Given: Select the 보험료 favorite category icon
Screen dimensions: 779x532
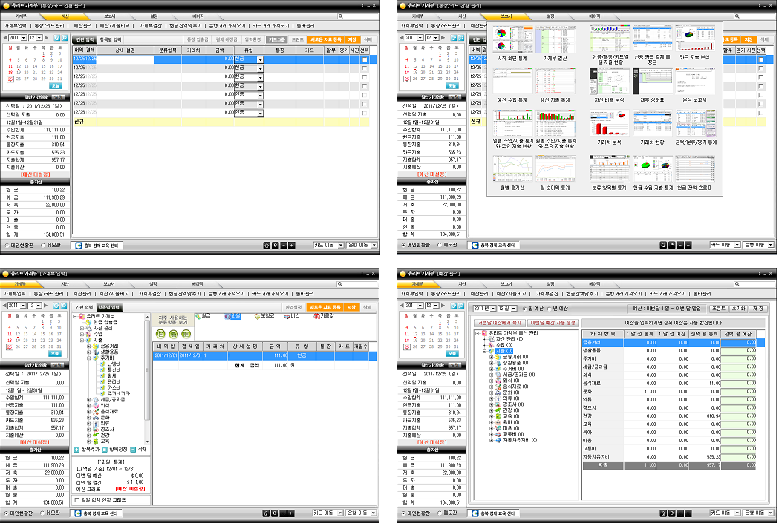Looking at the screenshot, I should 258,316.
